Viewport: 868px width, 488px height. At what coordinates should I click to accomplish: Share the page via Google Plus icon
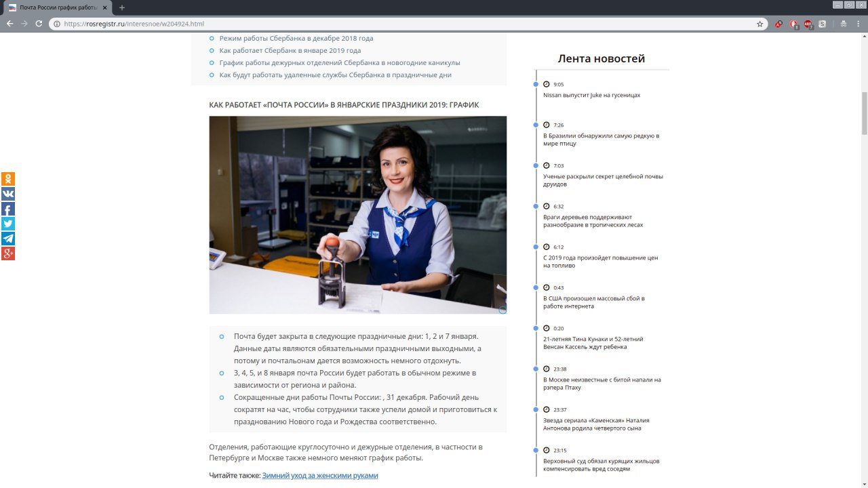coord(7,253)
